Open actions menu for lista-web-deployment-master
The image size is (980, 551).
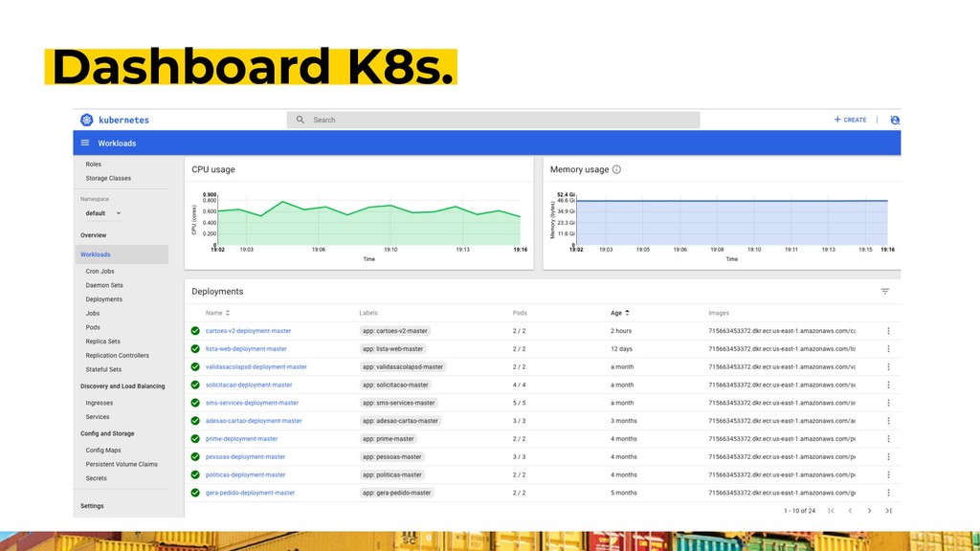point(888,348)
